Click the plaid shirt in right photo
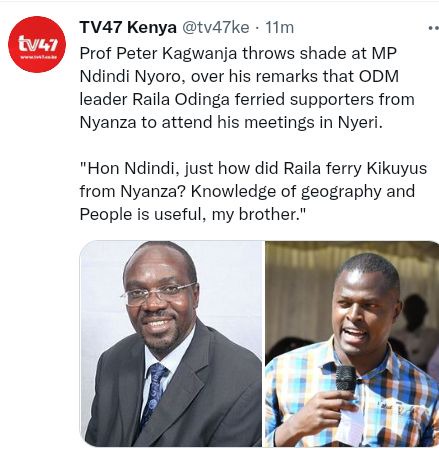This screenshot has height=452, width=439. point(357,400)
